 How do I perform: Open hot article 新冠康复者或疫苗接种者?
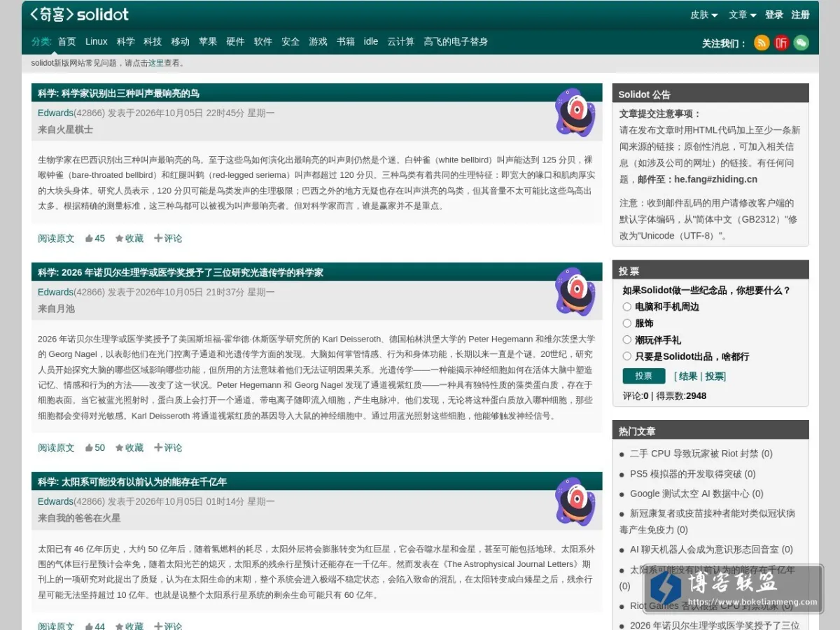(707, 521)
